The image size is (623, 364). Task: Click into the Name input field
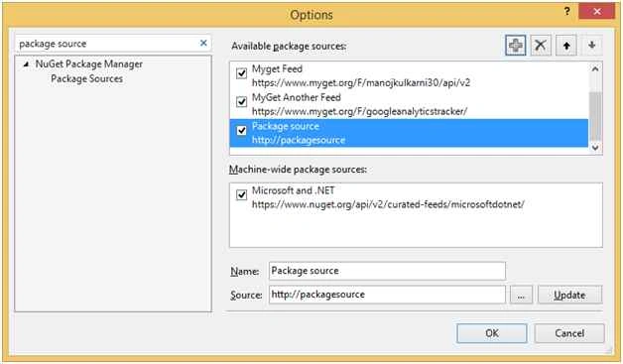(387, 271)
